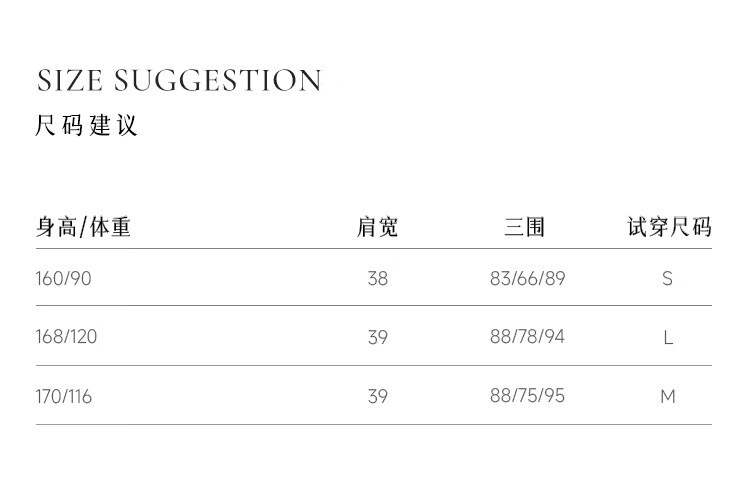
Task: Click measurements 88/78/94
Action: click(x=527, y=337)
